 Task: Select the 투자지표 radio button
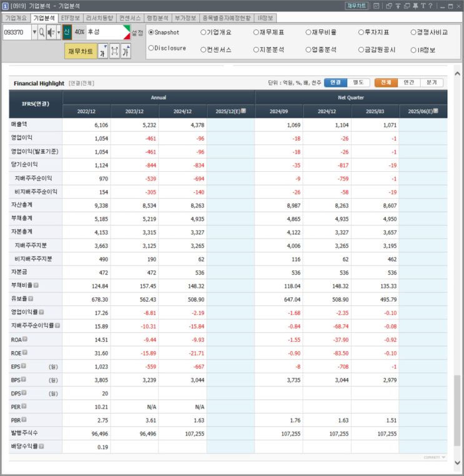click(x=361, y=32)
